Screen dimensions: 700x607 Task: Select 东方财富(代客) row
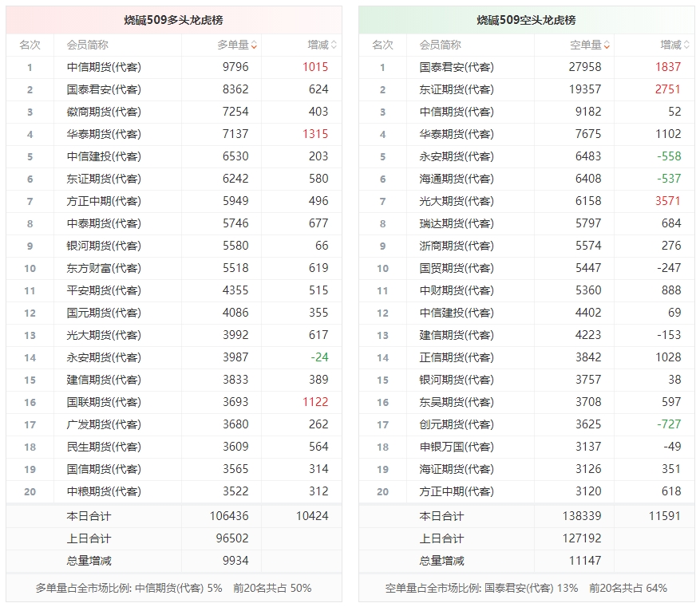click(x=174, y=268)
